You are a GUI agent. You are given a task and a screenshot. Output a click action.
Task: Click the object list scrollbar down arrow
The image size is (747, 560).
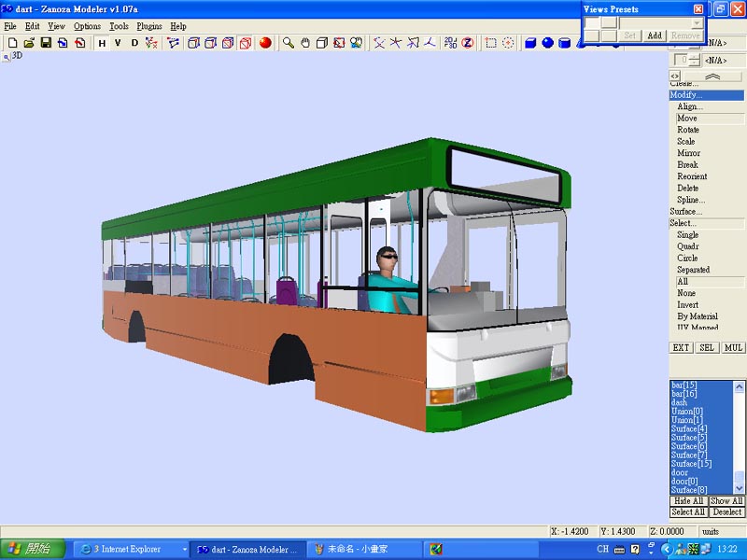pos(740,488)
